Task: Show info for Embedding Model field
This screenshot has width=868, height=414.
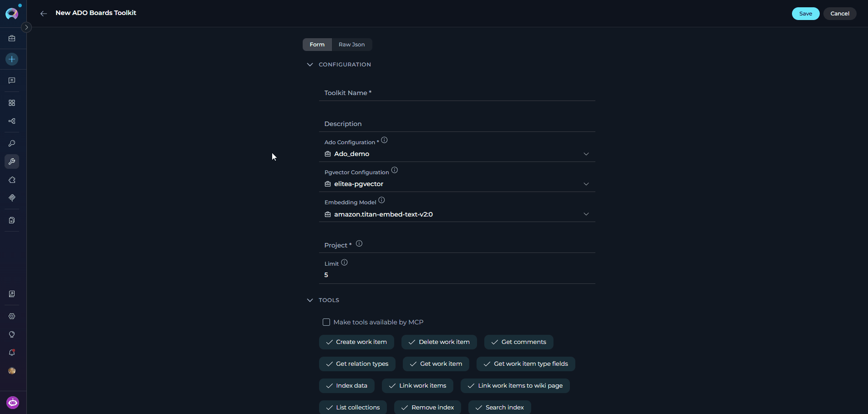Action: tap(381, 200)
